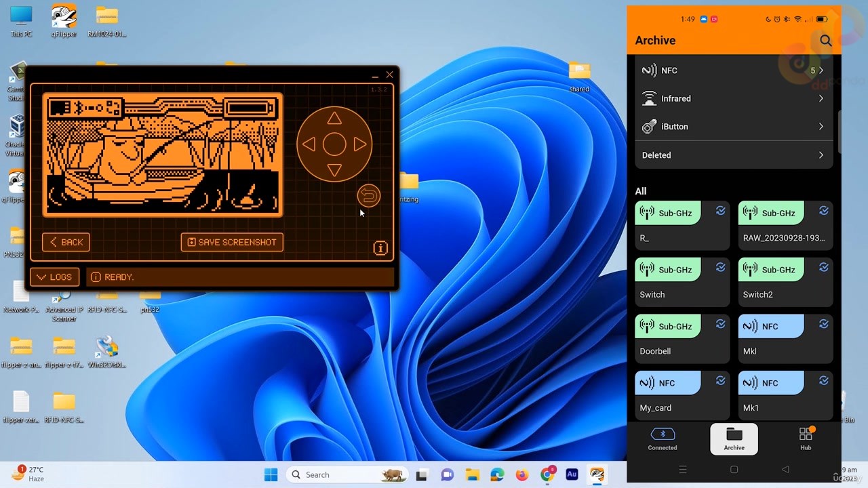
Task: Open the NFC category in Archive
Action: click(x=734, y=70)
